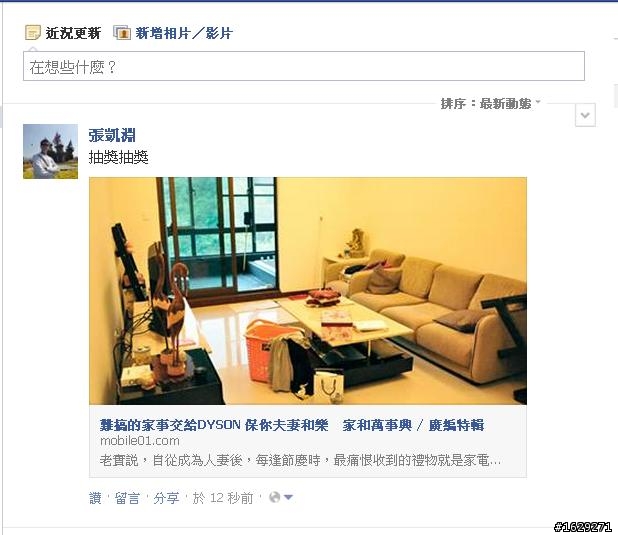Open 張凱淵's profile name link
The height and width of the screenshot is (535, 618).
click(112, 135)
